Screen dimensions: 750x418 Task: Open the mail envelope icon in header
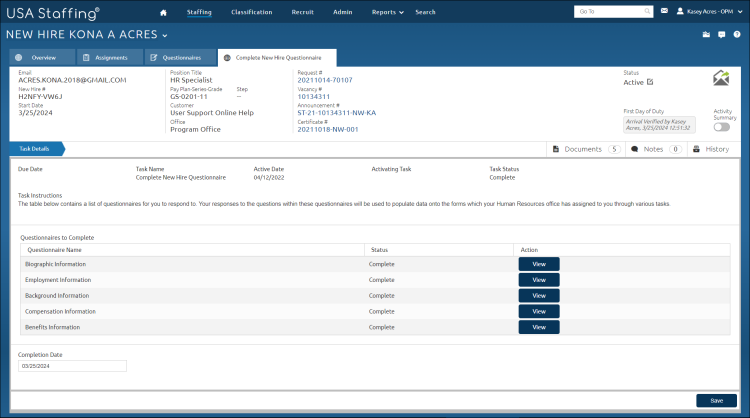click(664, 11)
